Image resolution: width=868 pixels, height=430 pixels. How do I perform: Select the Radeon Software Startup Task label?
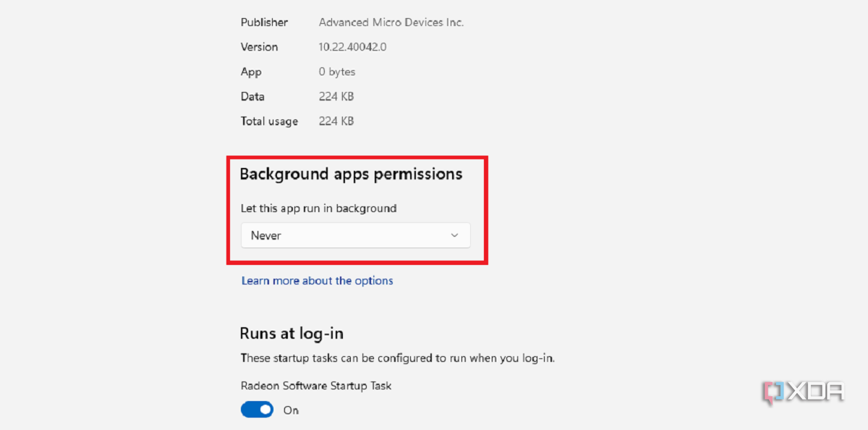(x=316, y=386)
